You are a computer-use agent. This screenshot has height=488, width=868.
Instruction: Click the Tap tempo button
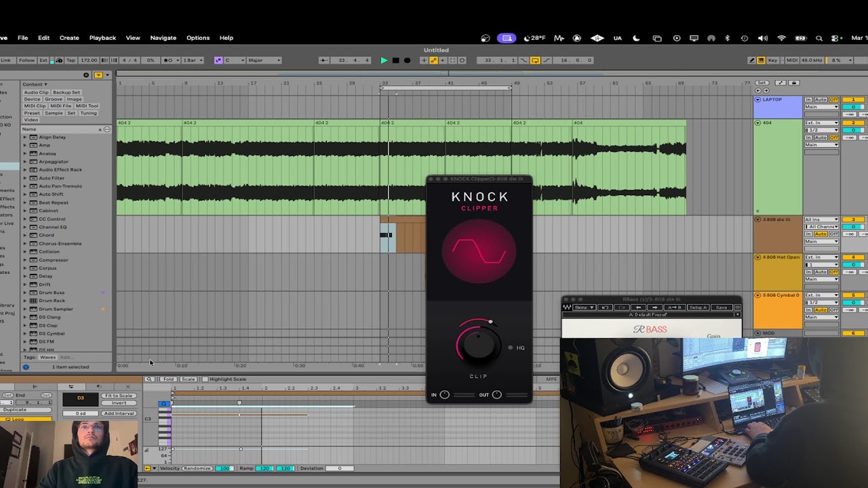point(71,60)
